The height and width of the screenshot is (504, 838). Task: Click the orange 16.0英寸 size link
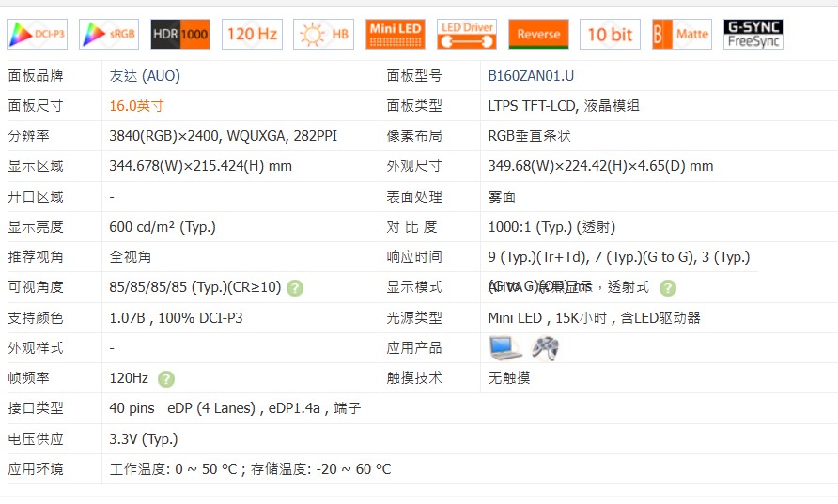click(136, 106)
